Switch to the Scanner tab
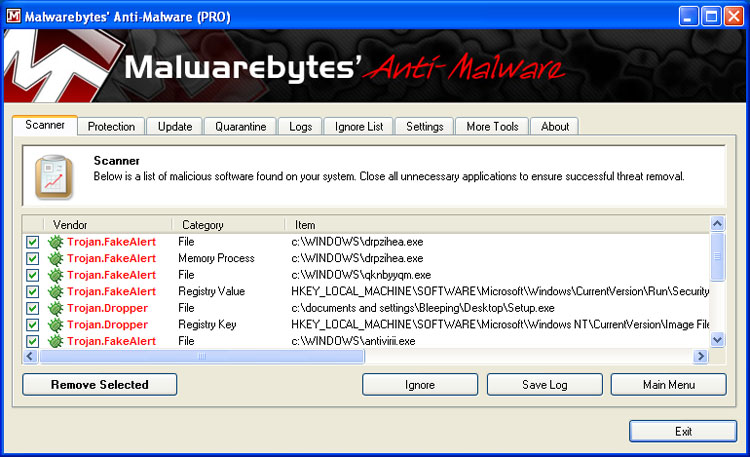The image size is (750, 457). pyautogui.click(x=45, y=125)
